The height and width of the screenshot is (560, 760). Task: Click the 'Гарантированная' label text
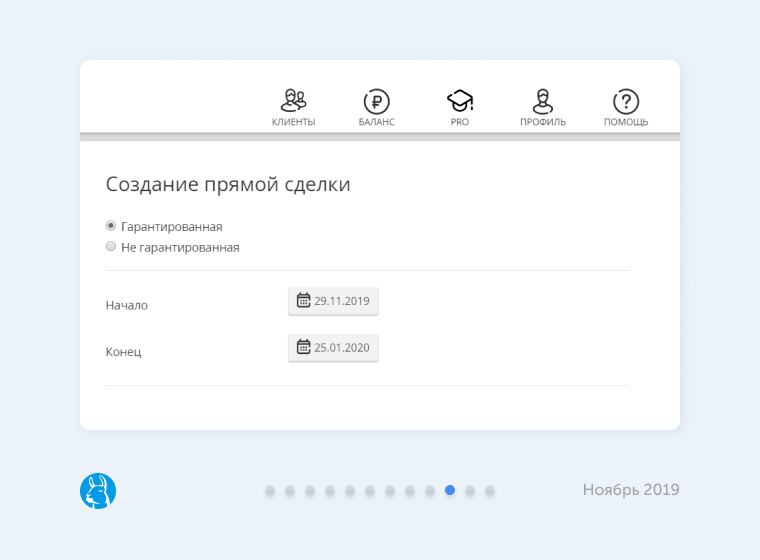point(172,227)
